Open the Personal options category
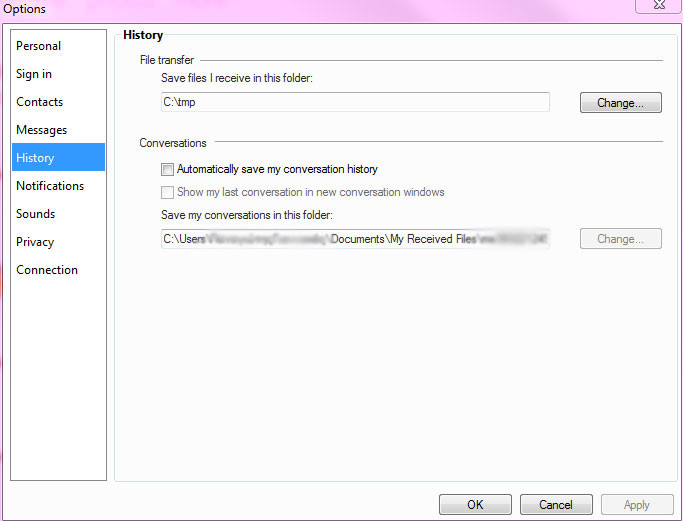The image size is (683, 521). click(x=39, y=46)
